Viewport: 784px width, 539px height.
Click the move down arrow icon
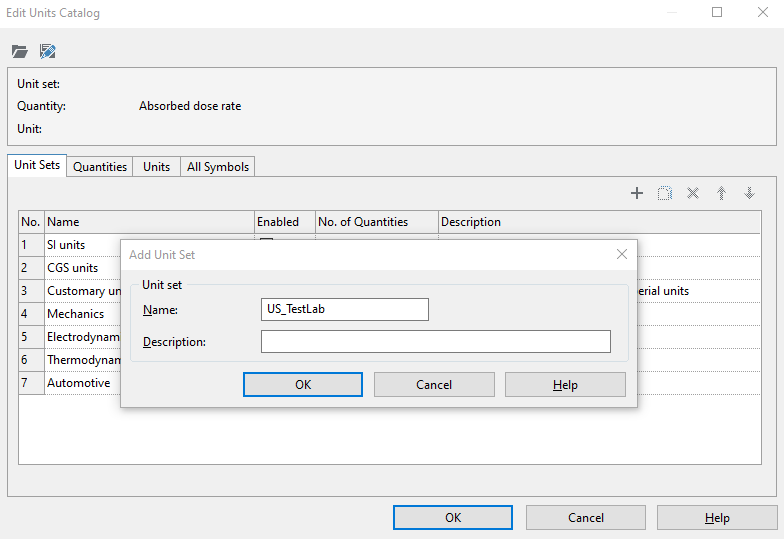coord(749,193)
